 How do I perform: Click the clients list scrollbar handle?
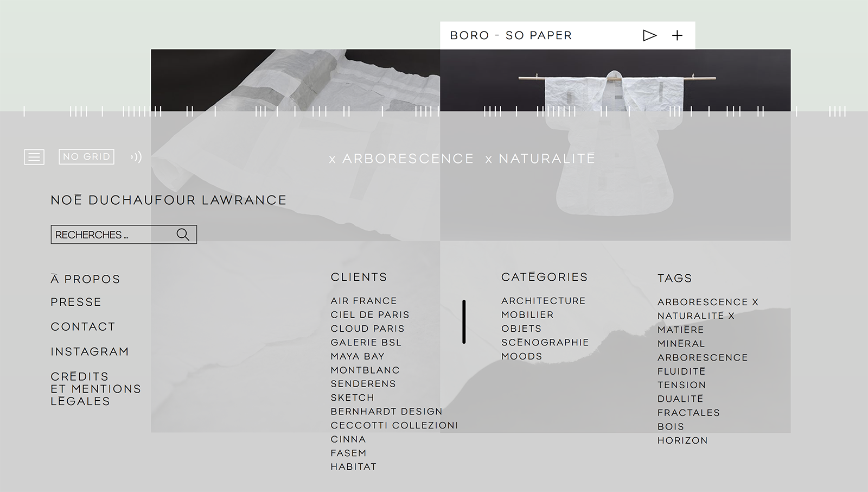pos(464,321)
